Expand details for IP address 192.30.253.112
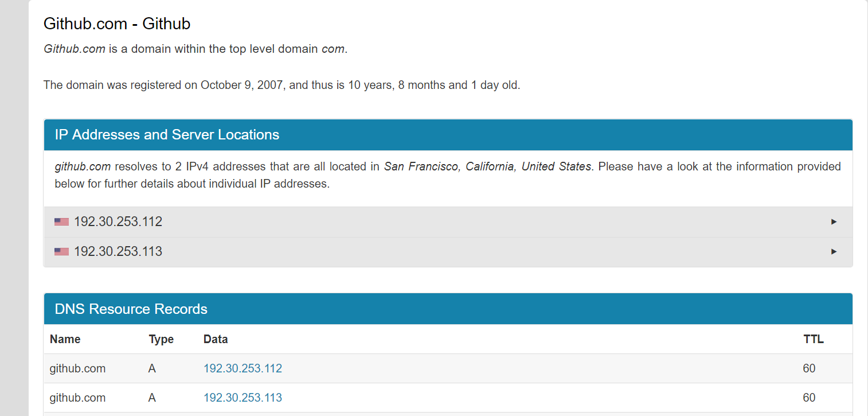 click(x=834, y=221)
